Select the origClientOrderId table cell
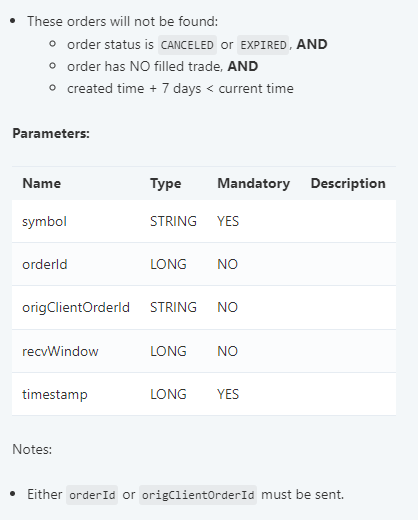Viewport: 418px width, 520px height. tap(76, 307)
